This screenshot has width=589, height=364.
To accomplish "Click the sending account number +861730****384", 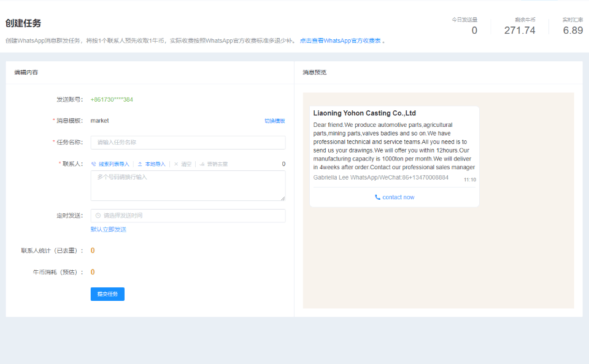I will (112, 99).
